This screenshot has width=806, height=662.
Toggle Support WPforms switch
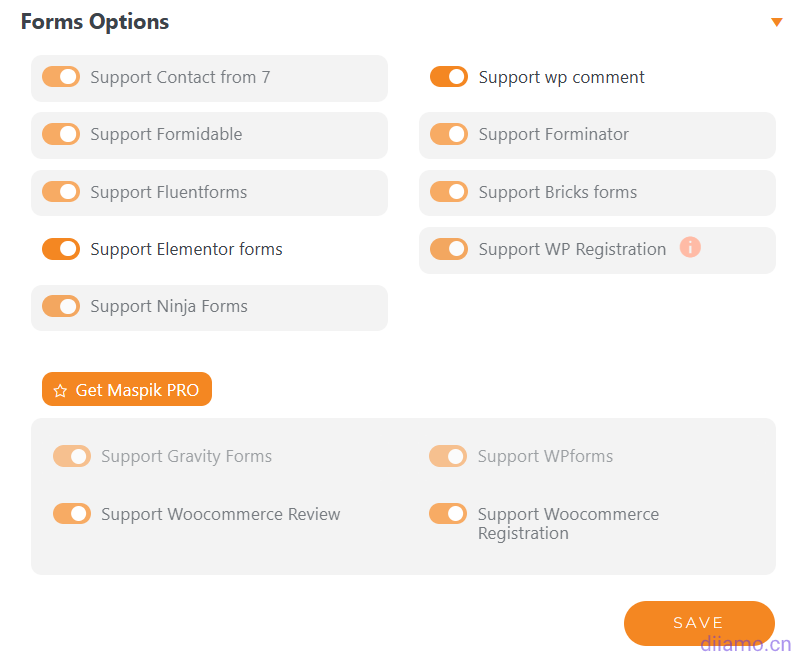pyautogui.click(x=448, y=456)
